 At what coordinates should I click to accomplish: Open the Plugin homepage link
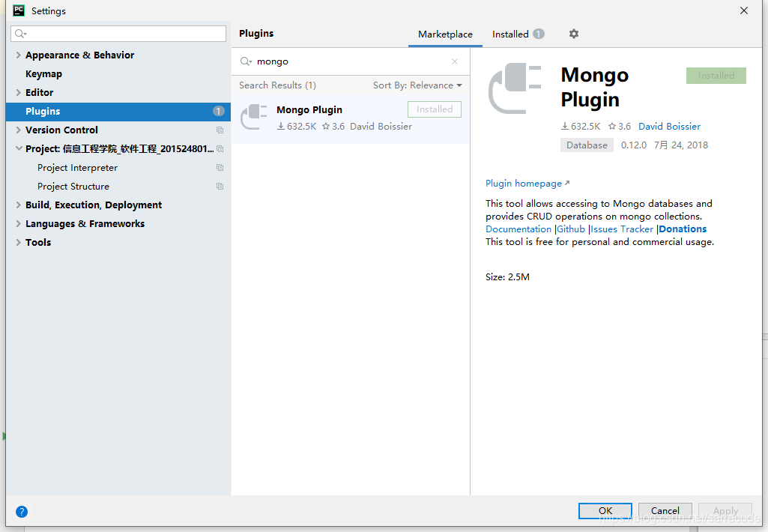(527, 184)
